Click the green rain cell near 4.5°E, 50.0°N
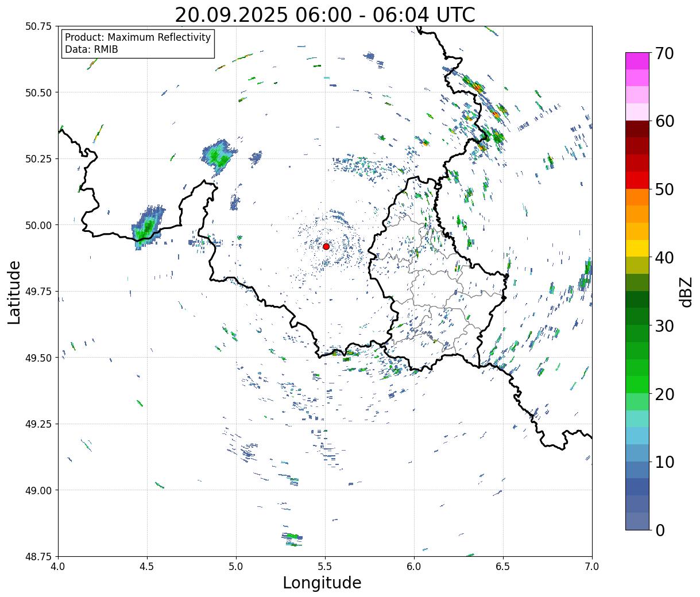The height and width of the screenshot is (597, 700). pyautogui.click(x=148, y=228)
